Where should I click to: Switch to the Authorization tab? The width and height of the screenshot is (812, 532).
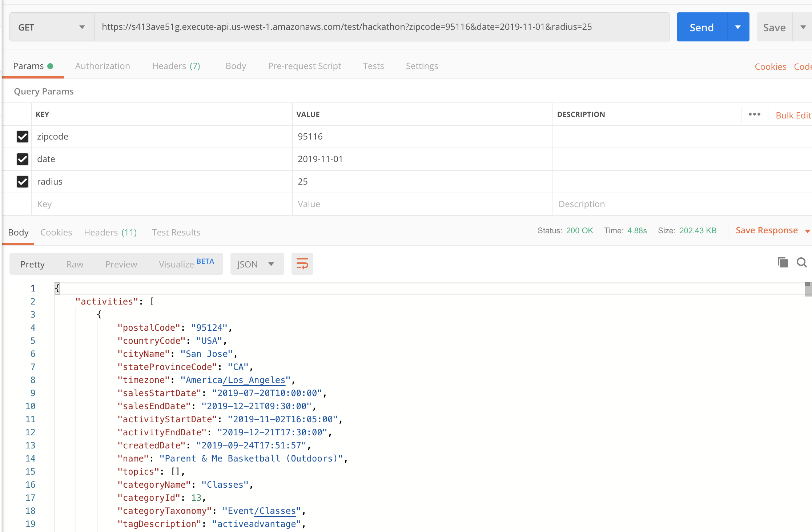click(x=102, y=66)
